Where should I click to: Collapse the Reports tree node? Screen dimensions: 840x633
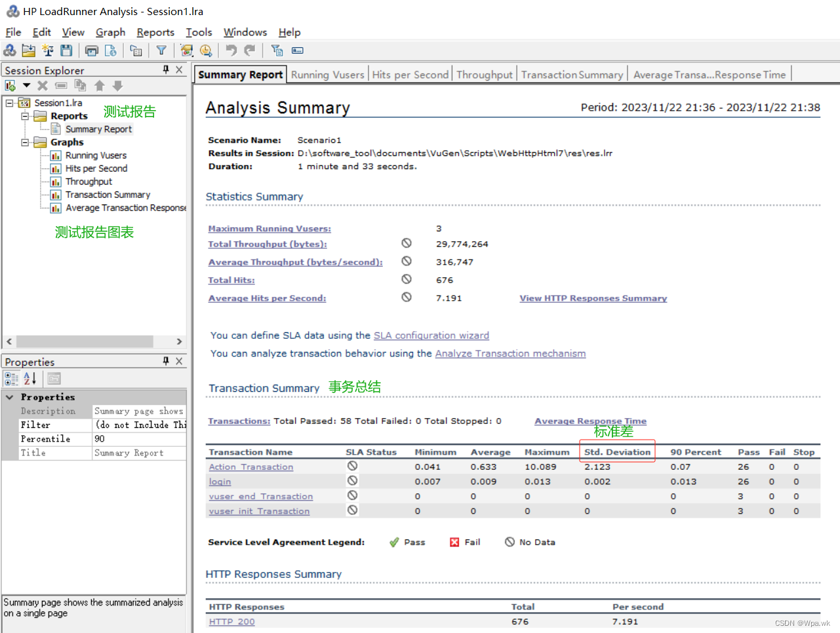25,116
